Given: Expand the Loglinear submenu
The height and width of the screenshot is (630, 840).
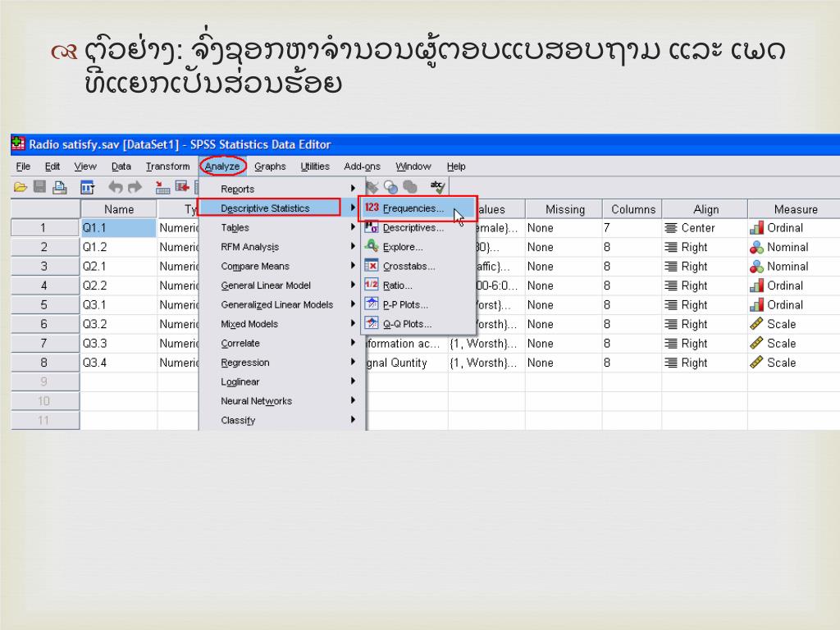Looking at the screenshot, I should pyautogui.click(x=282, y=381).
